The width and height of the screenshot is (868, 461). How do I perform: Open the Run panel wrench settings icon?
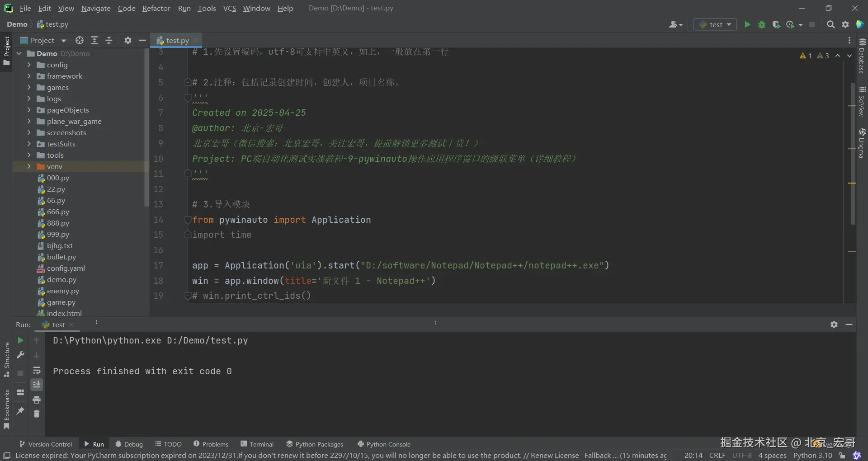point(20,355)
